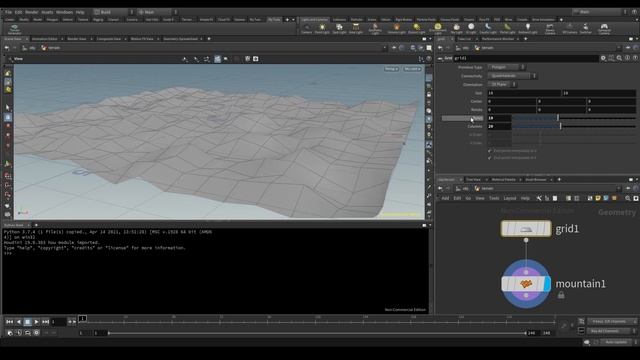The image size is (640, 360).
Task: Open the viewport camera dropdown
Action: click(x=412, y=69)
